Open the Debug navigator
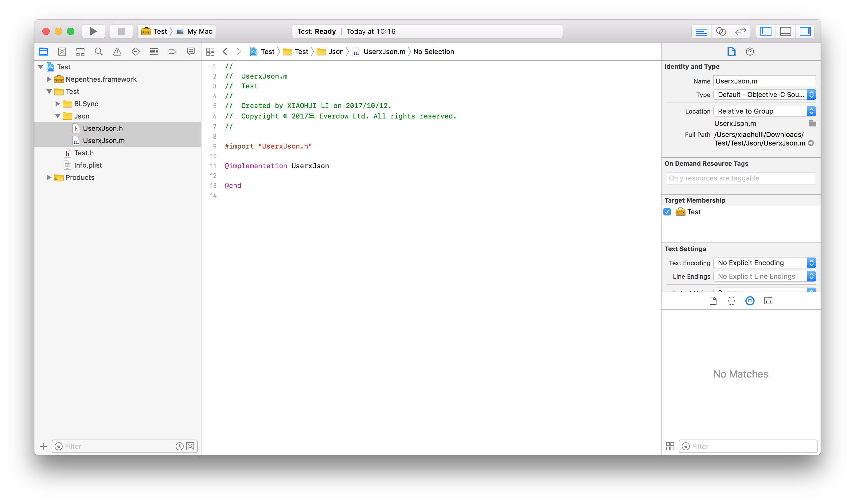The width and height of the screenshot is (855, 504). [x=154, y=52]
